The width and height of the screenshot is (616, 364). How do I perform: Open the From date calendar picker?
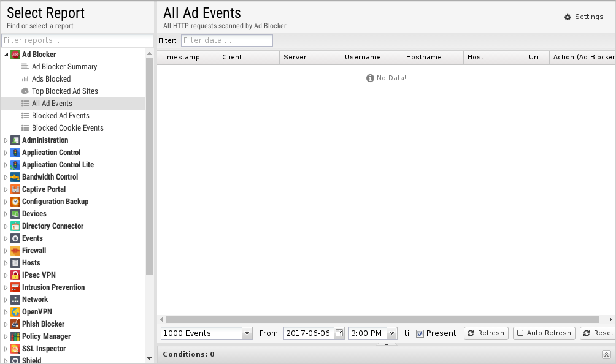click(x=339, y=333)
